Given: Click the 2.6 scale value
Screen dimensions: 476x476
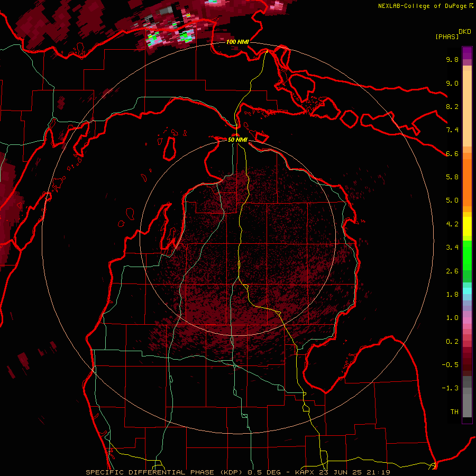Looking at the screenshot, I should 452,271.
